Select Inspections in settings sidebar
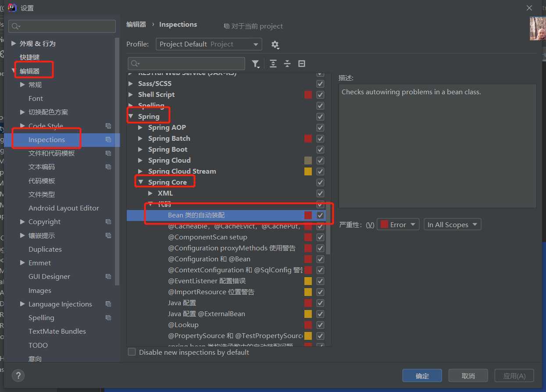Screen dimensions: 546x392 tap(46, 139)
